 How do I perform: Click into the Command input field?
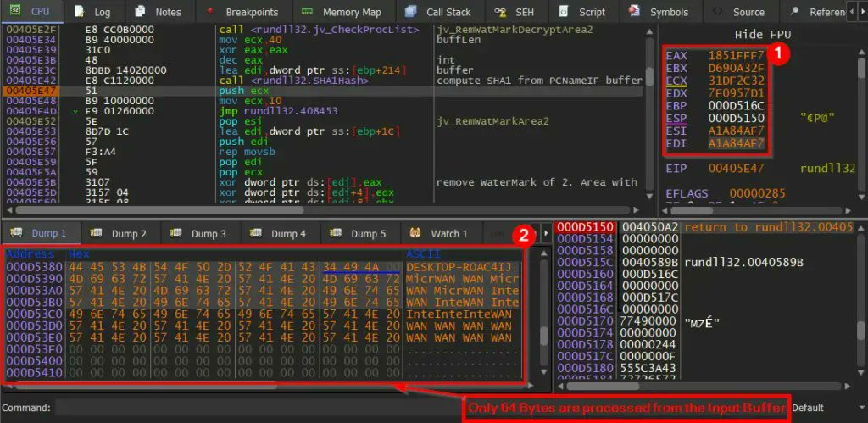click(x=259, y=408)
